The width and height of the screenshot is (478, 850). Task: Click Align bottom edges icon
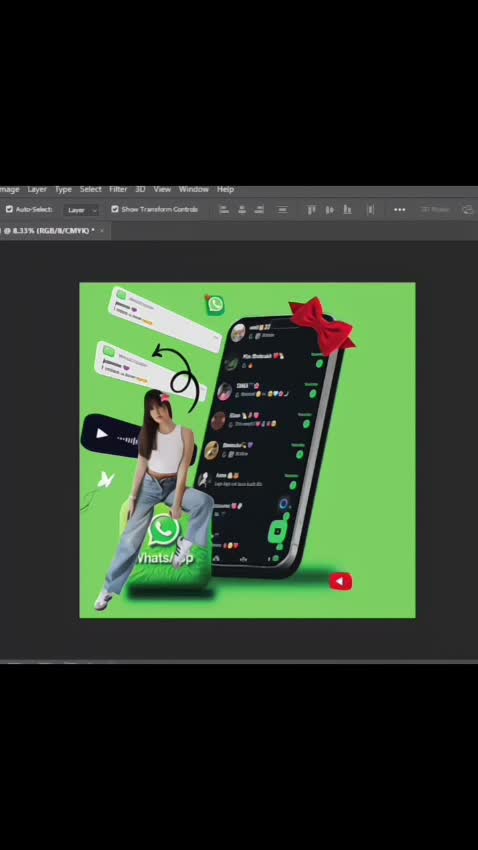point(347,209)
